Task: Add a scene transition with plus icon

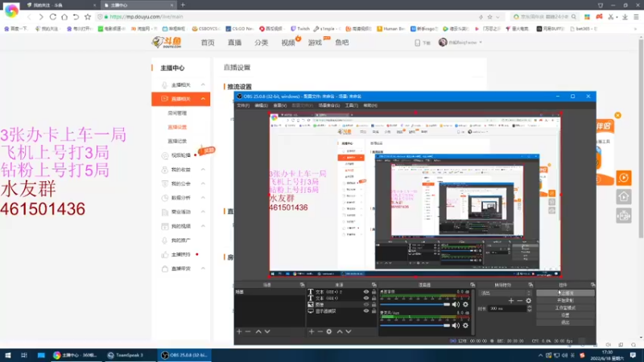Action: pos(511,301)
